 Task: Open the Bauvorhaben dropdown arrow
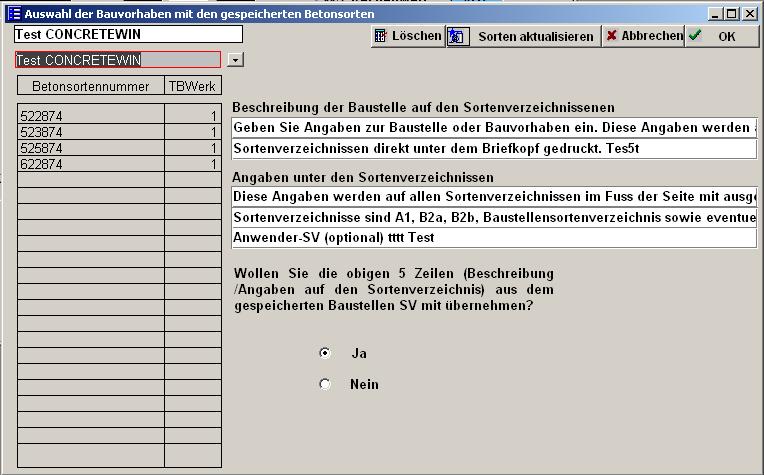pos(235,60)
